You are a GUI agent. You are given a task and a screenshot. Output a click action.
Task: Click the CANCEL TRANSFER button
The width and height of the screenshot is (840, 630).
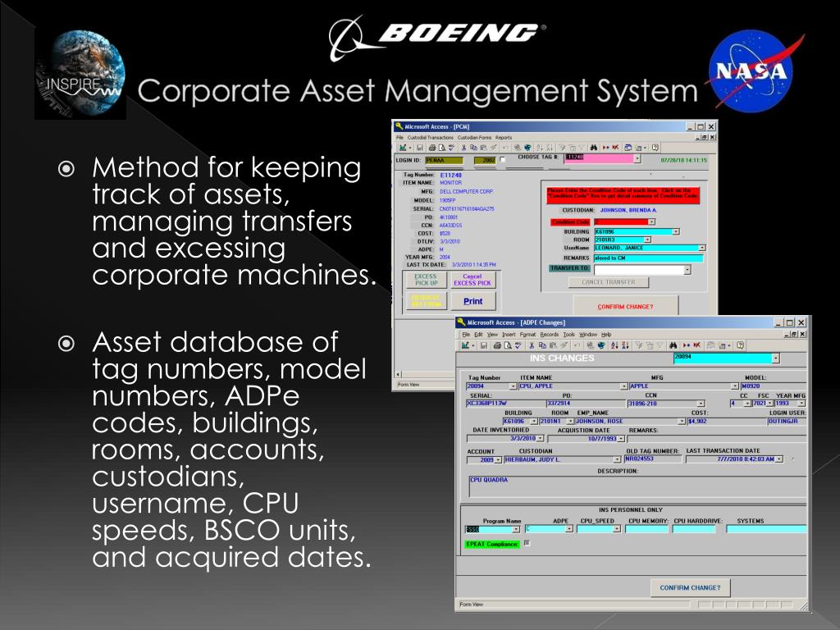609,282
